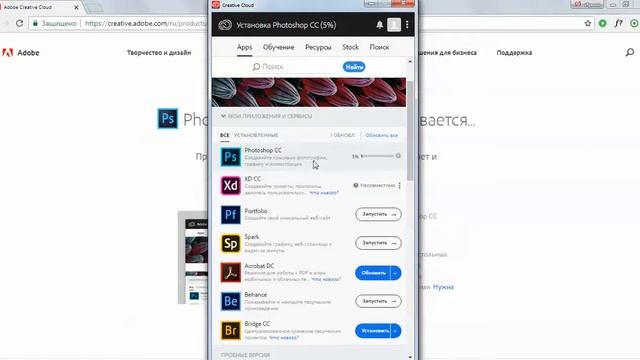Open the notifications bell in Creative Cloud
This screenshot has height=360, width=640.
[x=380, y=24]
